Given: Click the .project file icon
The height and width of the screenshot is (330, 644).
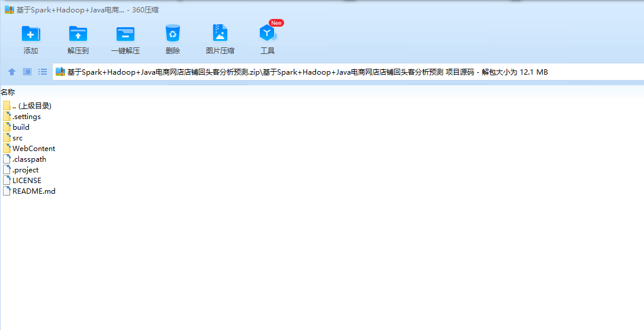Looking at the screenshot, I should (7, 169).
